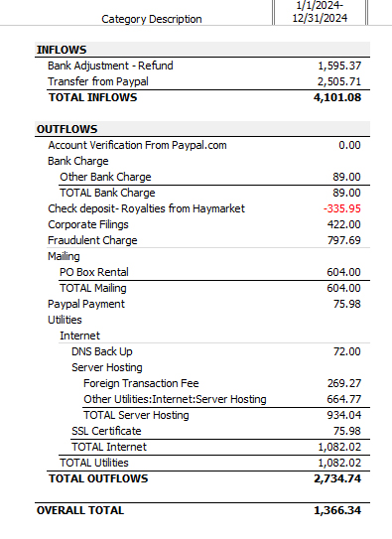Collapse the Internet subcategory
392x539 pixels.
[x=79, y=336]
